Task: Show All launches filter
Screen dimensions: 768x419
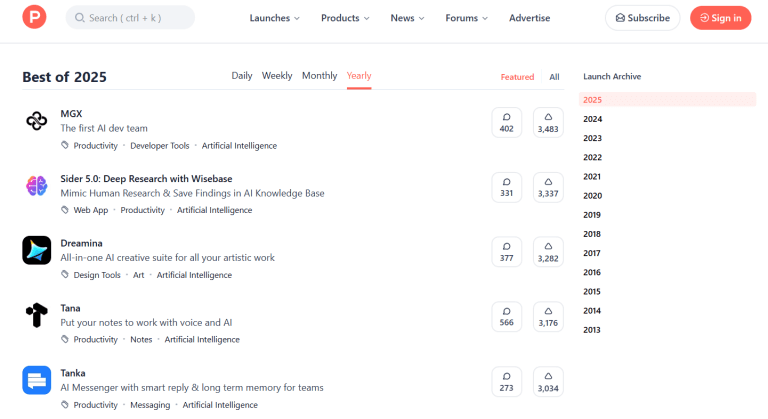Action: (554, 77)
